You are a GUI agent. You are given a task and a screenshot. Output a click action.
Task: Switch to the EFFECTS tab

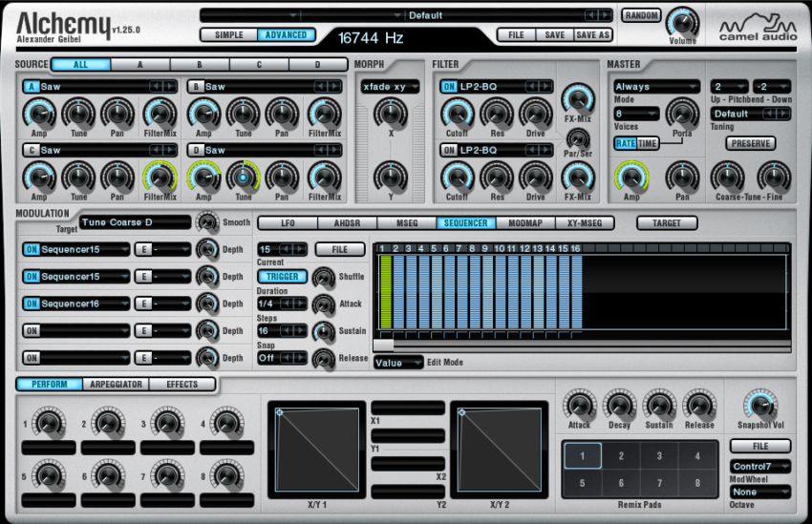click(x=182, y=385)
